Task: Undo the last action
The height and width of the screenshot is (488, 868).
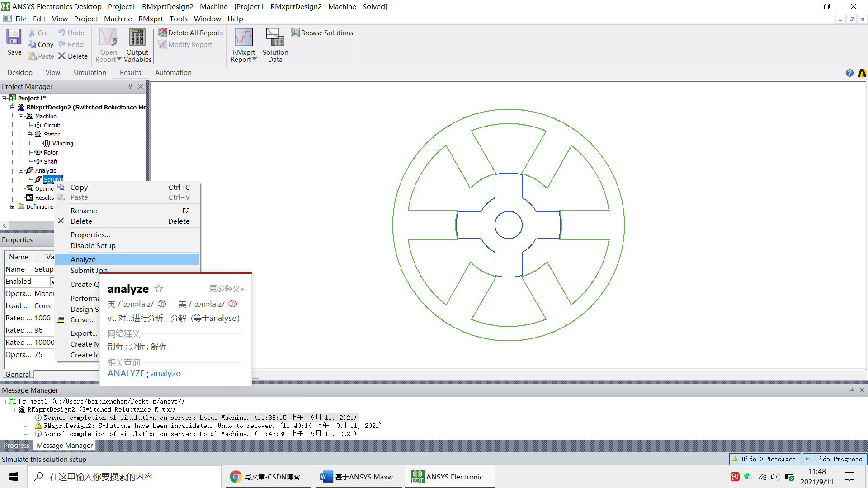Action: pos(71,33)
